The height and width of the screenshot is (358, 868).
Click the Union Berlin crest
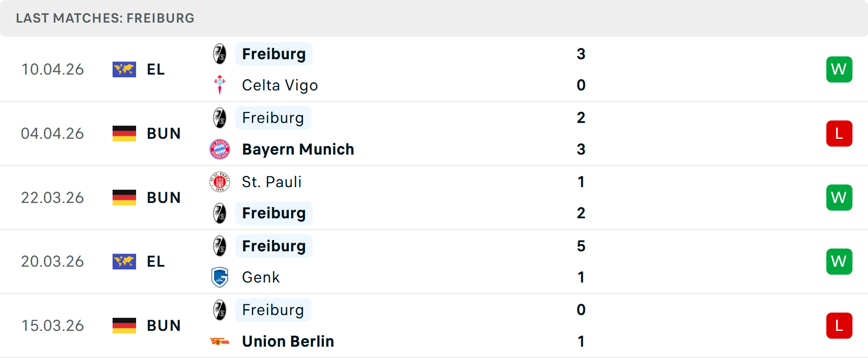220,341
